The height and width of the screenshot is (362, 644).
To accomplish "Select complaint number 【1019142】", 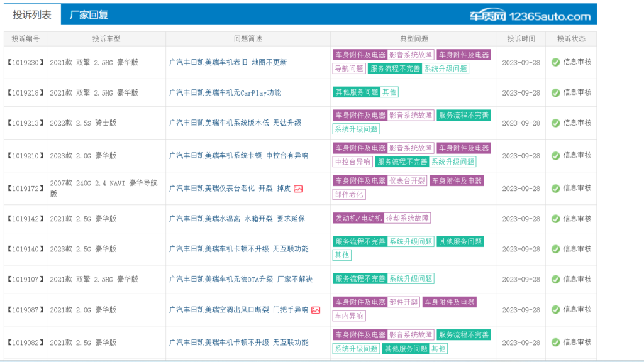I will [25, 219].
